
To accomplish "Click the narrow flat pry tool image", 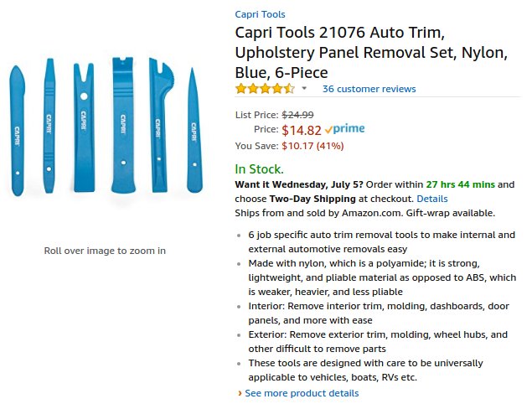I will (49, 126).
